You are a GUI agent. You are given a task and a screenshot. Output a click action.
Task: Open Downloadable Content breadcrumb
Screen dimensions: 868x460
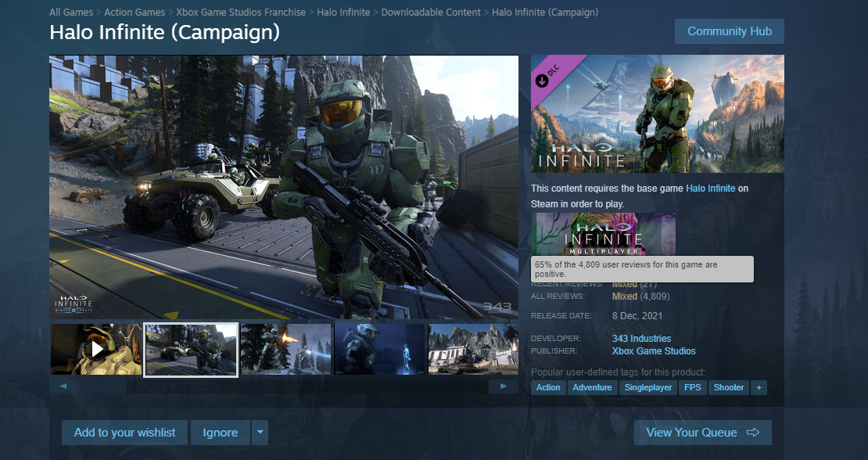pyautogui.click(x=431, y=13)
